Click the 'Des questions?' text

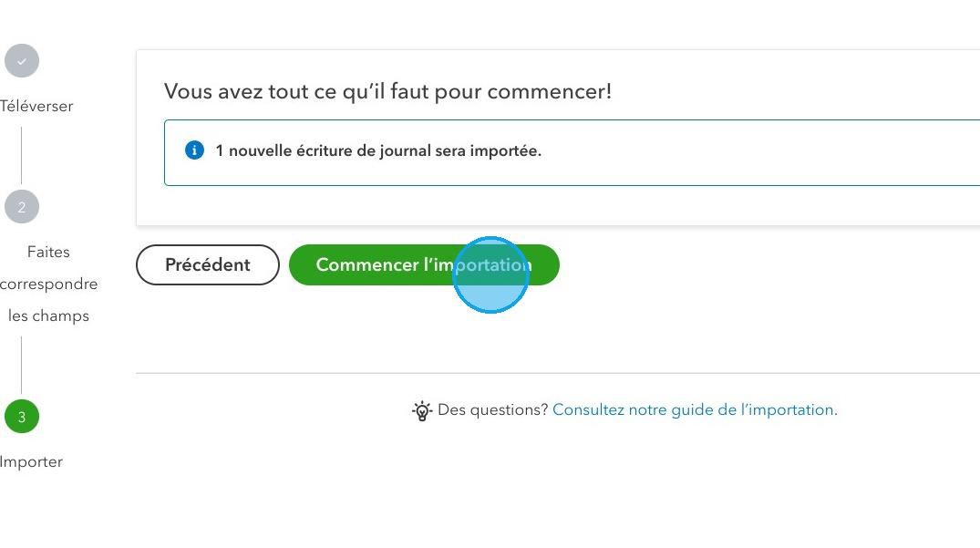[x=492, y=410]
